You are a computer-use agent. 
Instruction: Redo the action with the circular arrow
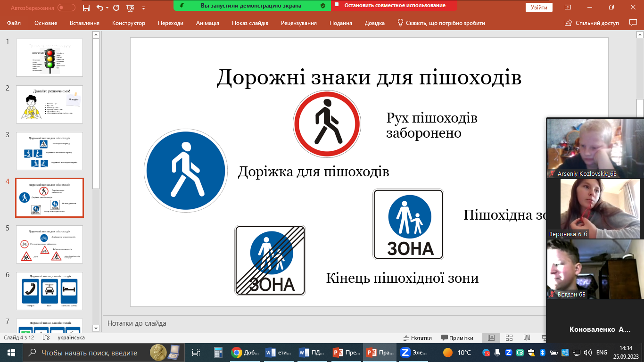pos(116,8)
